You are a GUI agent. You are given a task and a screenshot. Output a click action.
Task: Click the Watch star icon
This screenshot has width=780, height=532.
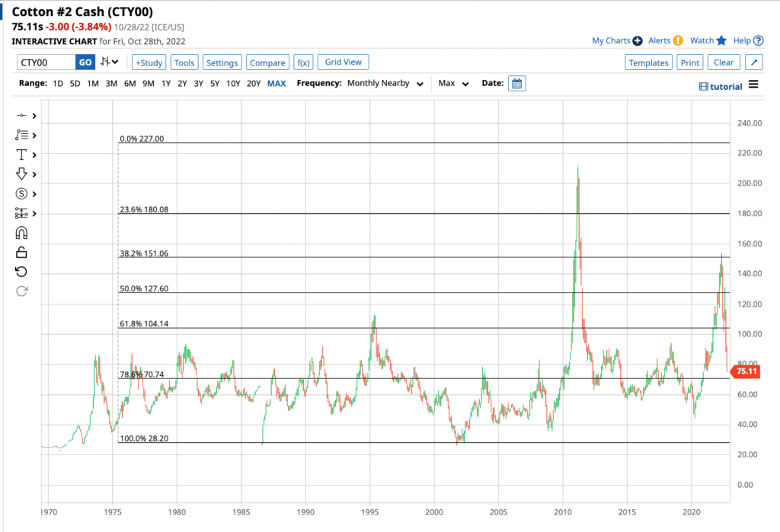[x=722, y=41]
